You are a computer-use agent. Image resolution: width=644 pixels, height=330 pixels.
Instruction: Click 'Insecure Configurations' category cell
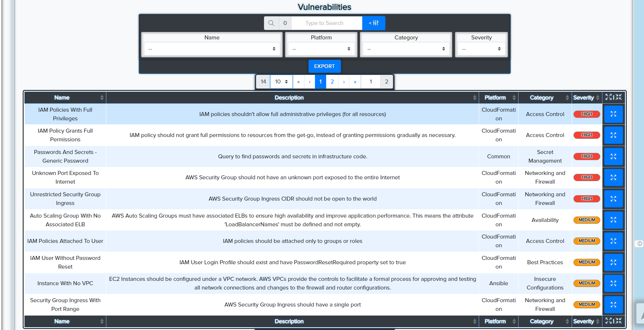click(x=545, y=283)
